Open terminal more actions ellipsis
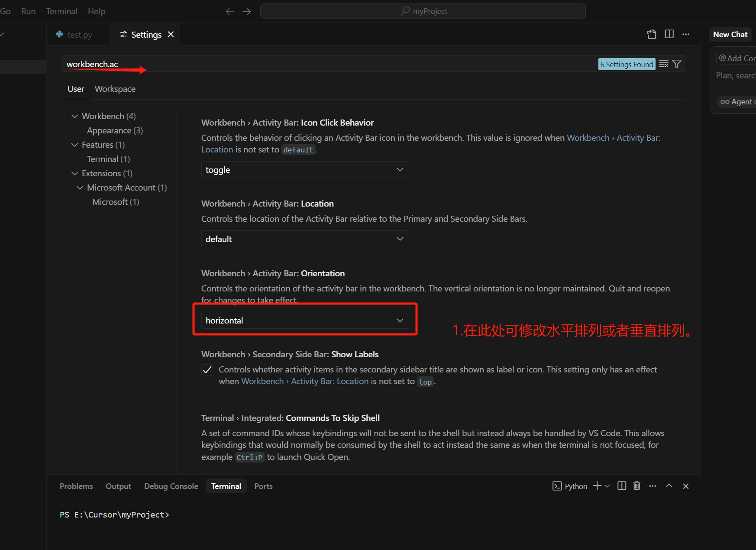Viewport: 756px width, 550px height. click(x=653, y=486)
